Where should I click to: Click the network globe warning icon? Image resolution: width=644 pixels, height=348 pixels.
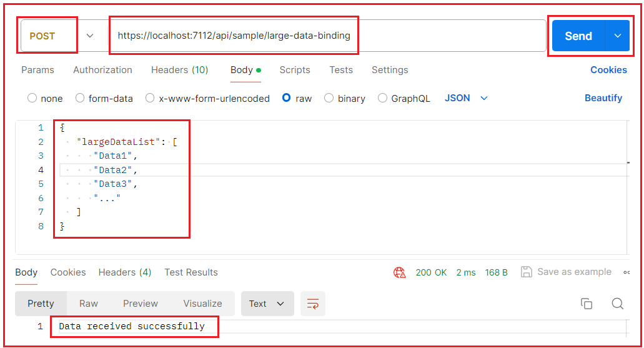click(x=400, y=272)
